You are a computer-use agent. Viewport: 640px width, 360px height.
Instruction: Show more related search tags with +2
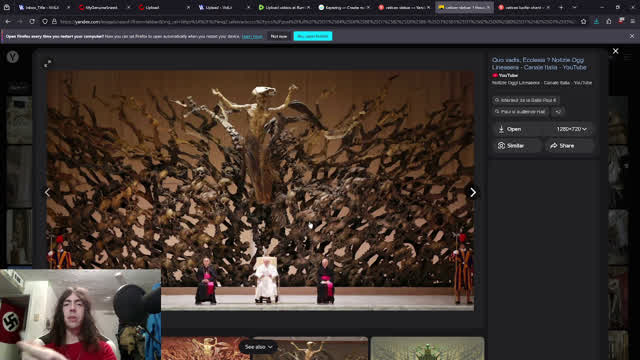point(558,111)
